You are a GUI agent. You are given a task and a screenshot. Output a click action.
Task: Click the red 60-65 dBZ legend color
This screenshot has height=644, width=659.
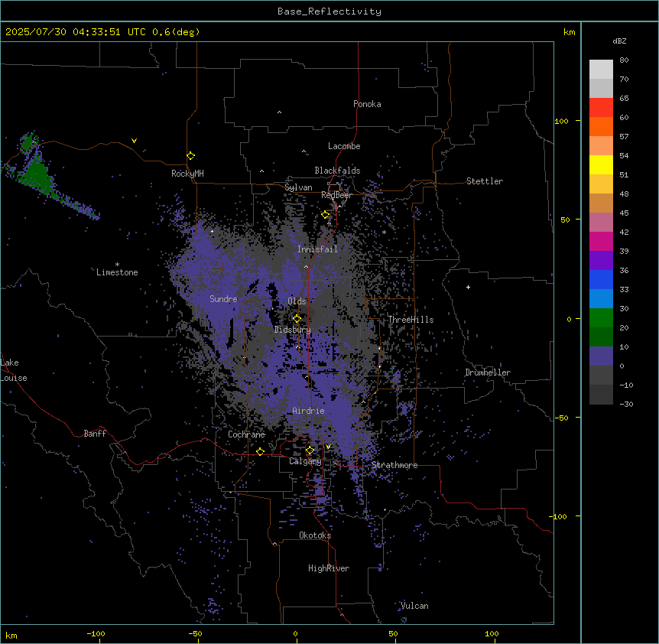coord(601,108)
